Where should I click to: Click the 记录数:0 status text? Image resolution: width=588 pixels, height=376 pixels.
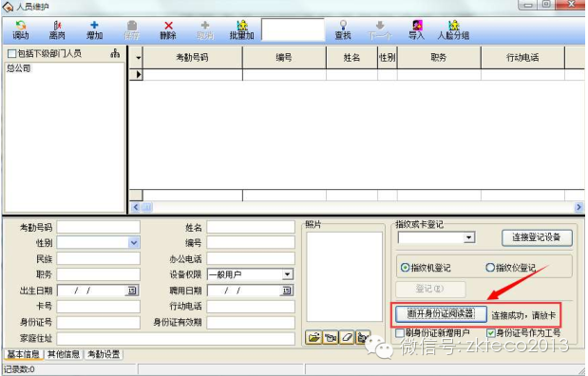19,369
